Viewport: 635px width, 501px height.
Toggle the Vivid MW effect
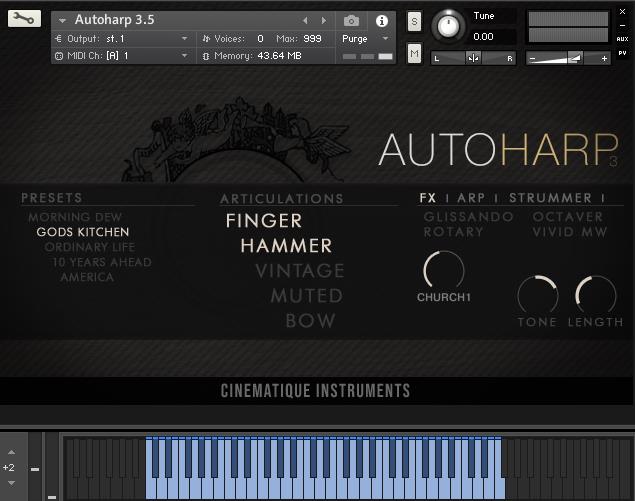569,232
